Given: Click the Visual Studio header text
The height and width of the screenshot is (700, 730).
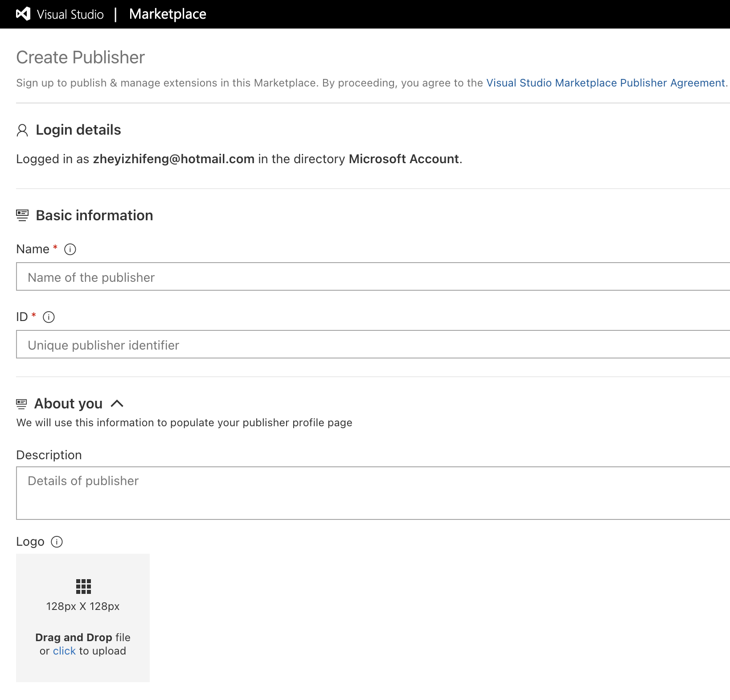Looking at the screenshot, I should pos(70,14).
